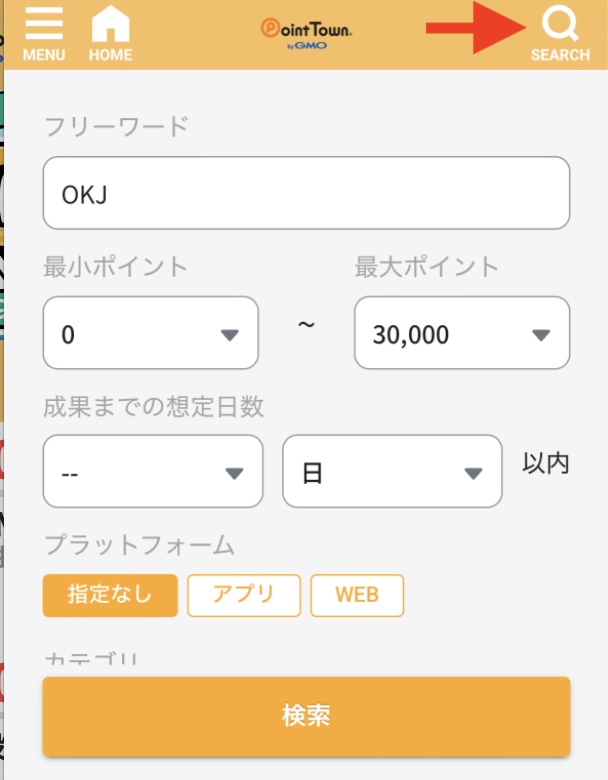This screenshot has height=780, width=608.
Task: Click the フリーワード label
Action: 116,127
